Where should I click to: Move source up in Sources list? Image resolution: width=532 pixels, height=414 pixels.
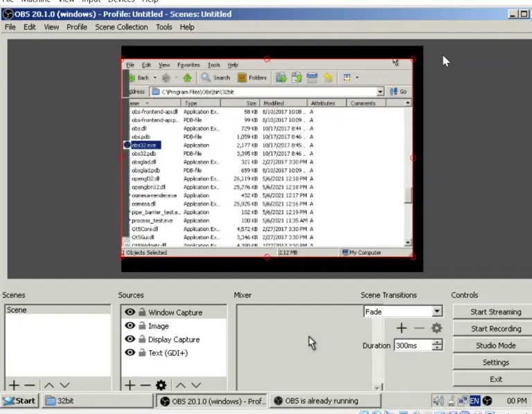(x=181, y=385)
